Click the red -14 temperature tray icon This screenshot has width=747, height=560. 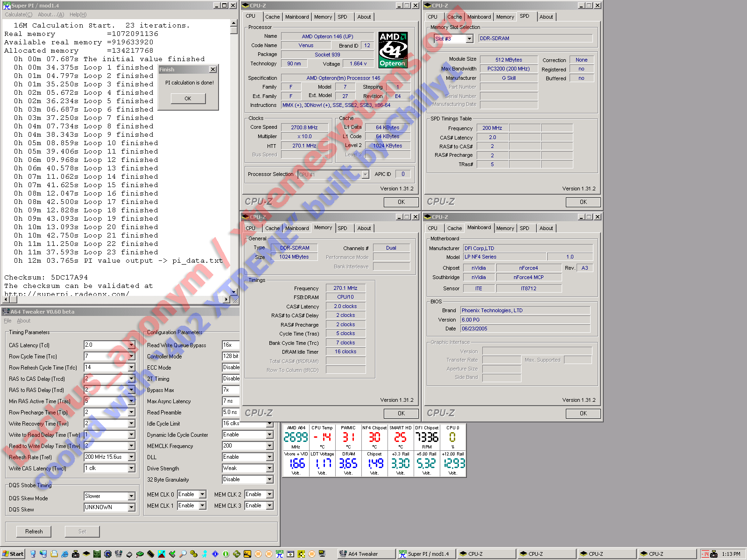coord(705,554)
